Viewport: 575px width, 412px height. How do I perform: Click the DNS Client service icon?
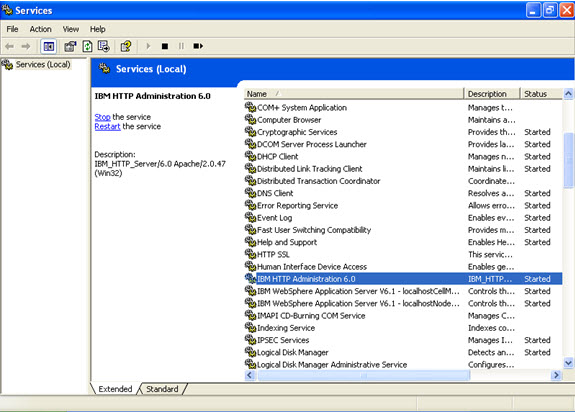click(250, 193)
